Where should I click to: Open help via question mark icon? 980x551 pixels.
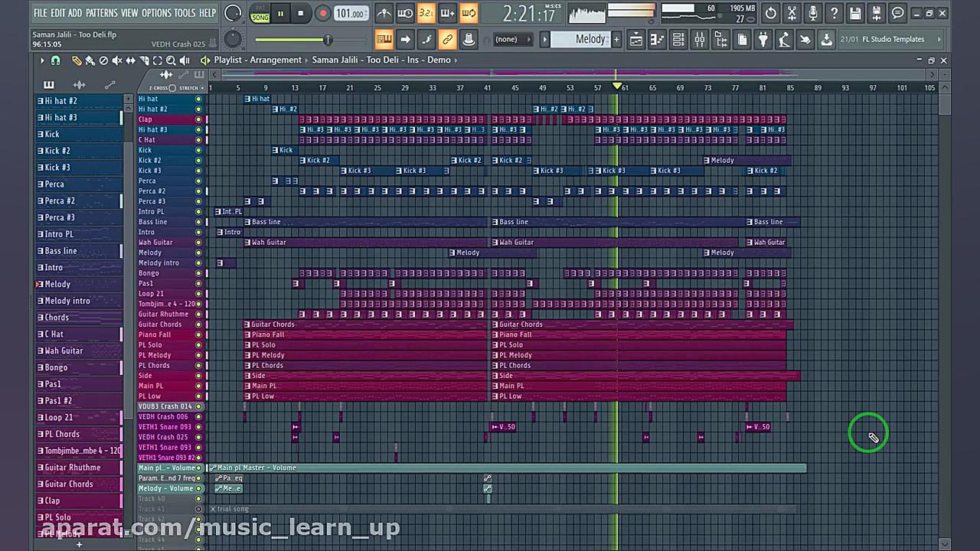pos(835,13)
